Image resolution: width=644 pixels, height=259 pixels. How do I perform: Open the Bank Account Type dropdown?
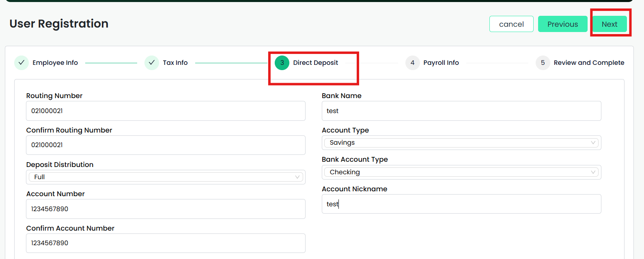click(461, 172)
